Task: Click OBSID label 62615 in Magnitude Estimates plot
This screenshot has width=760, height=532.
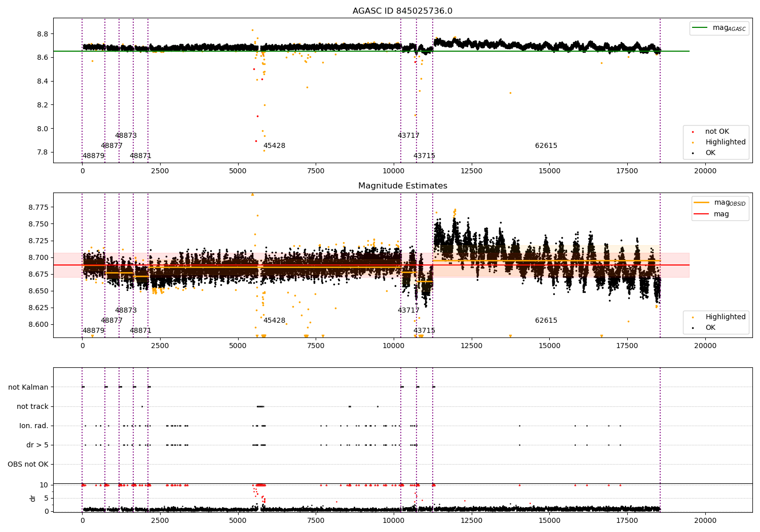Action: tap(546, 321)
